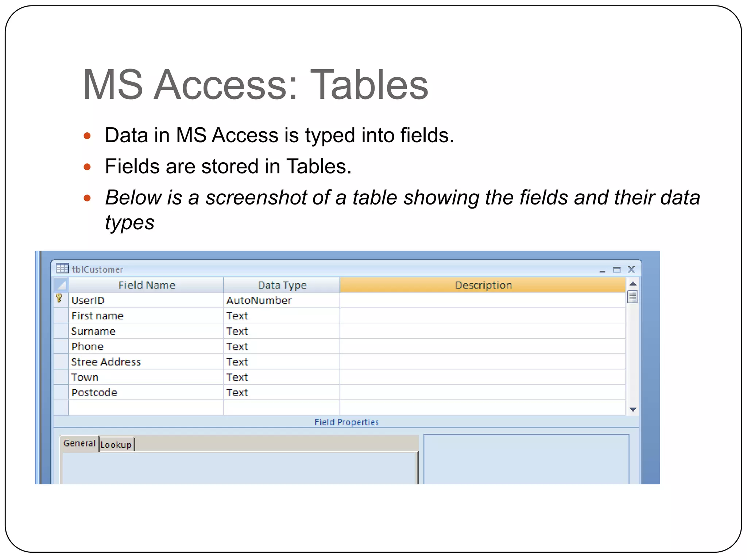Screen dimensions: 747x560
Task: Click the tblCustomer window title text
Action: coord(97,269)
